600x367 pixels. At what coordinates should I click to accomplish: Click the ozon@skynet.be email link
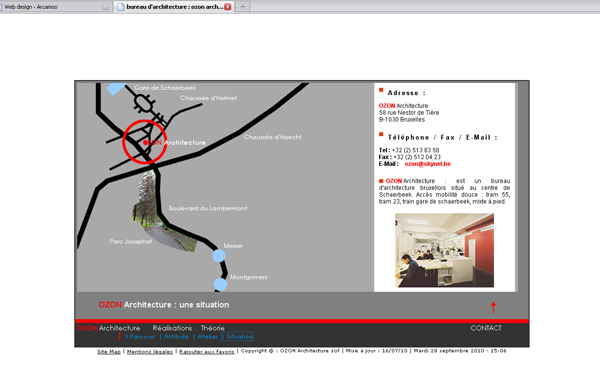427,164
